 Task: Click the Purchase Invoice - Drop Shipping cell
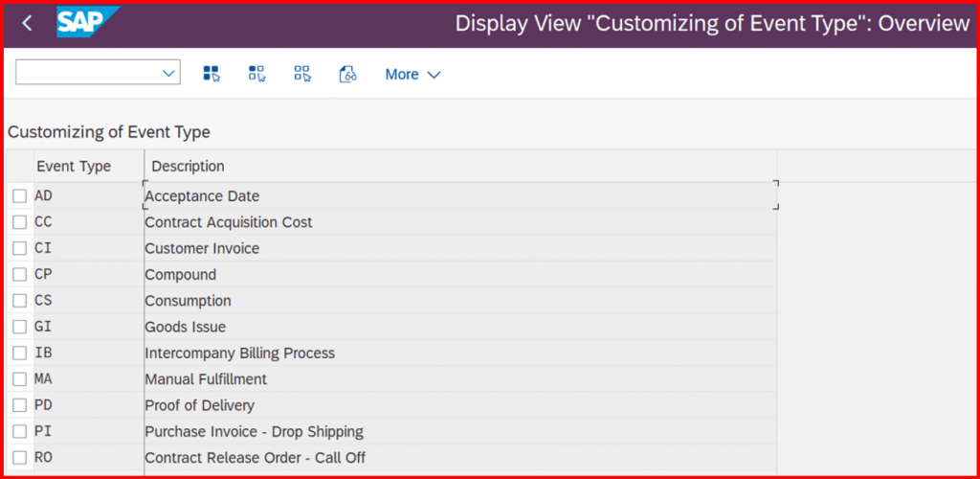pos(460,431)
